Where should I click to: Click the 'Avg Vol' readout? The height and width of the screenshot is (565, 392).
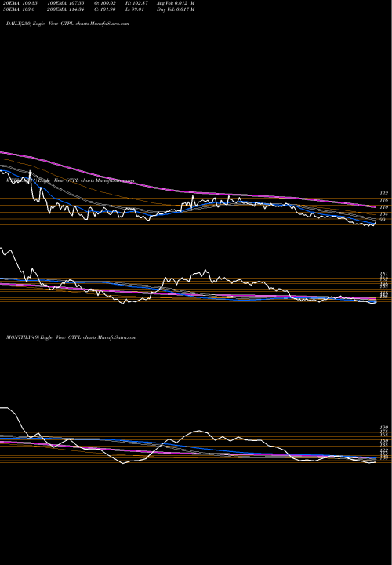coord(176,3)
